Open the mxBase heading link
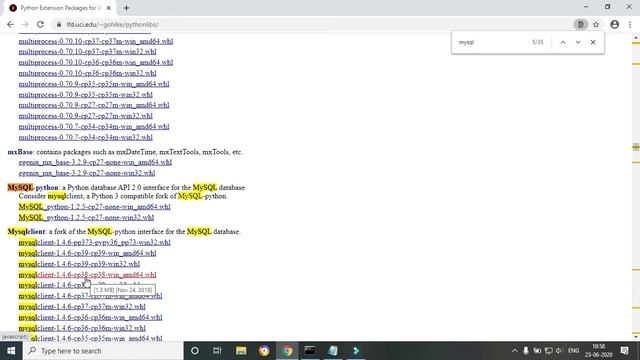Screen dimensions: 640x360 click(x=20, y=152)
